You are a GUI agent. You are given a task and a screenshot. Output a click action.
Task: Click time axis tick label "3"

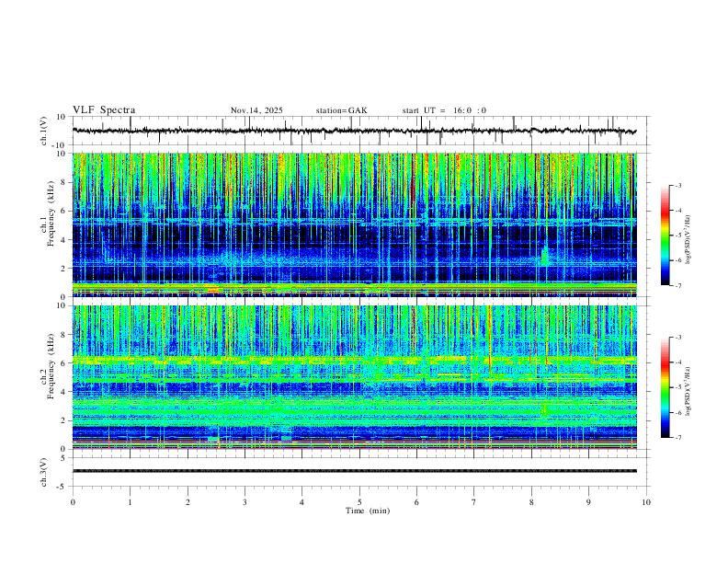(245, 502)
